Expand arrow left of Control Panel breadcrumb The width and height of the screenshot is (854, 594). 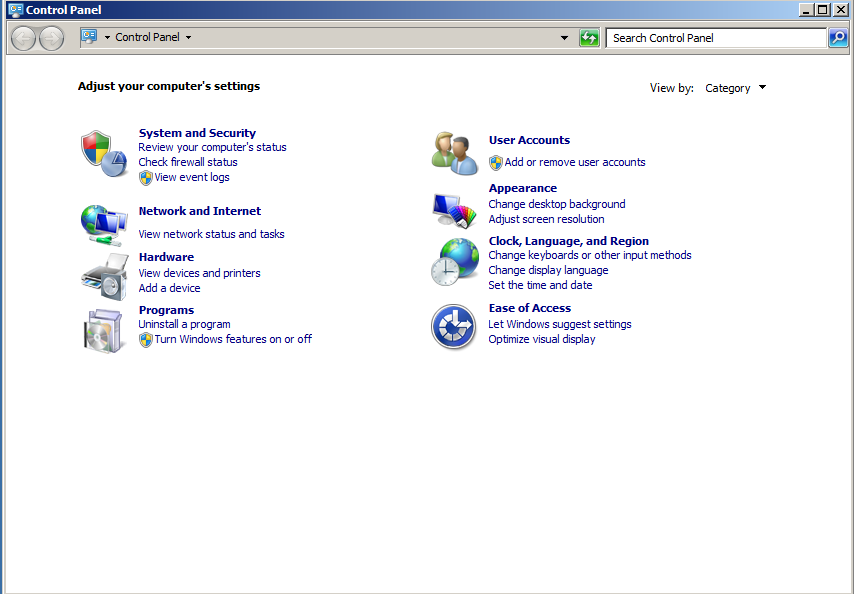click(107, 38)
